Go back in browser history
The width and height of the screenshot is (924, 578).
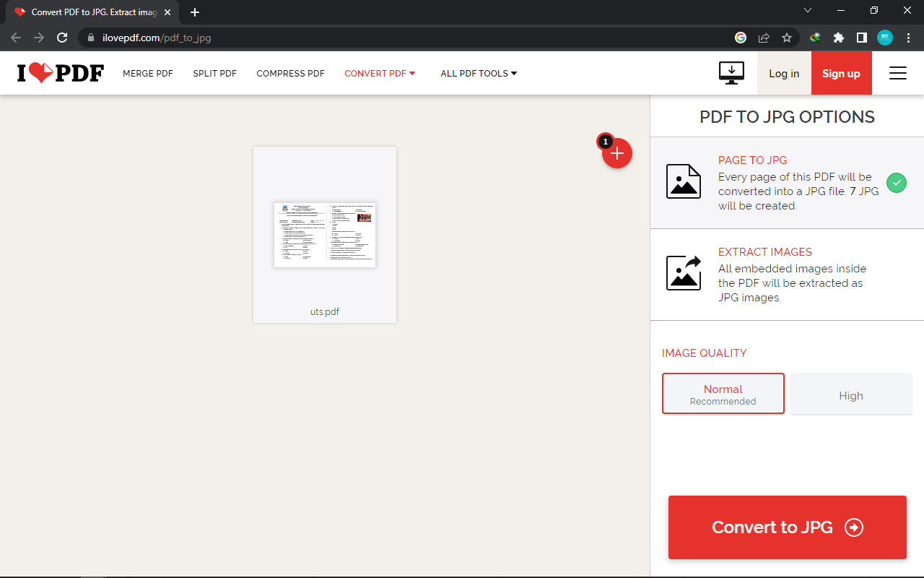tap(16, 38)
